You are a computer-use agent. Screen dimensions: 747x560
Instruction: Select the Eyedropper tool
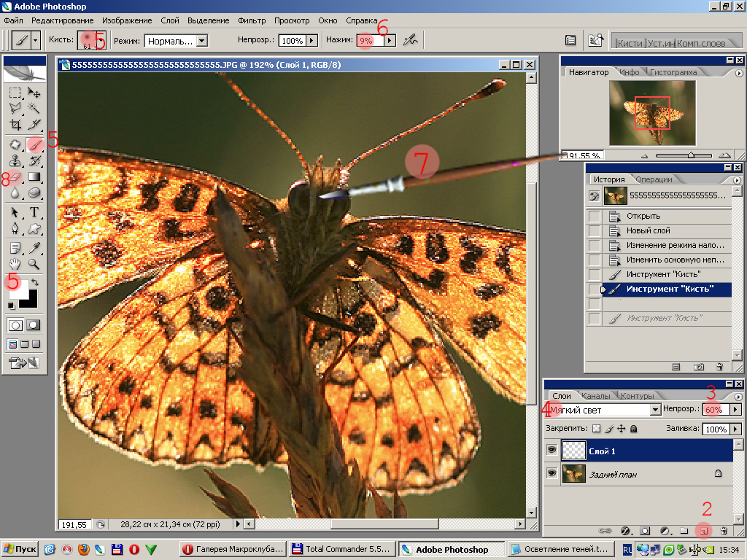[x=34, y=248]
